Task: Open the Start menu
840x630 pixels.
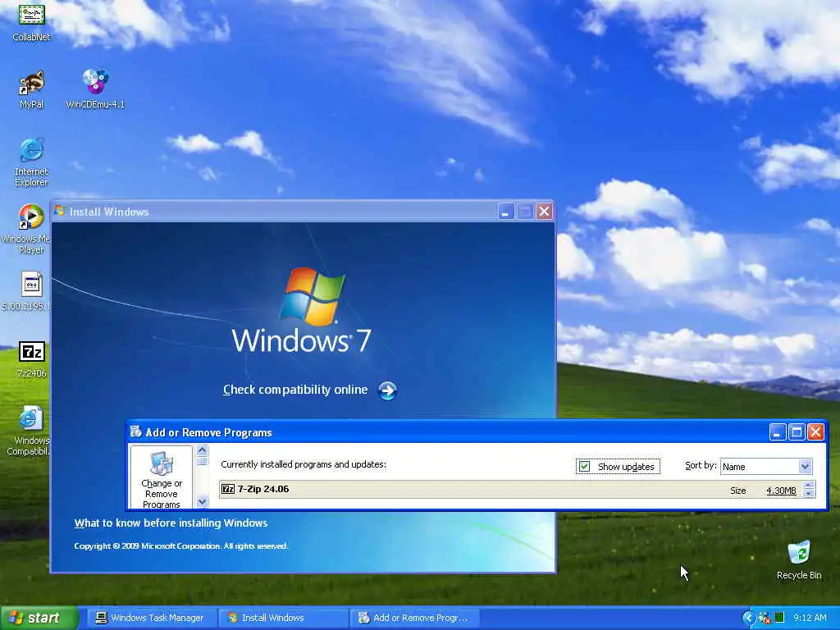Action: (x=39, y=618)
